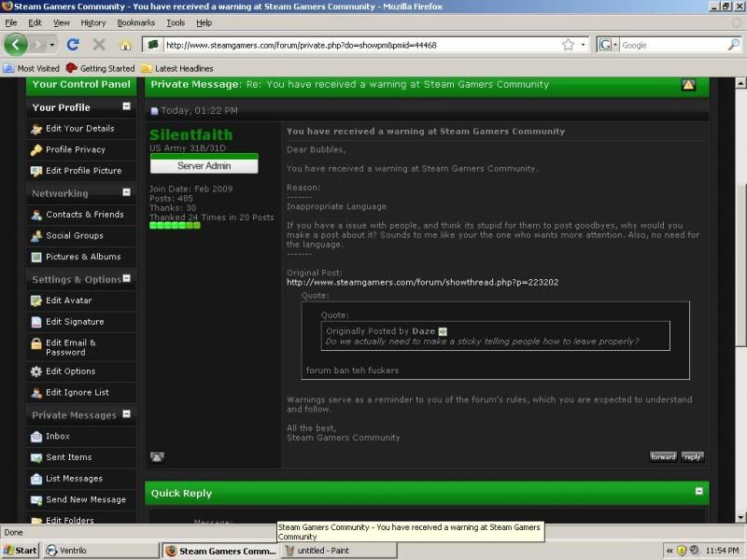Click the view-post icon next to Daze
747x560 pixels.
444,331
